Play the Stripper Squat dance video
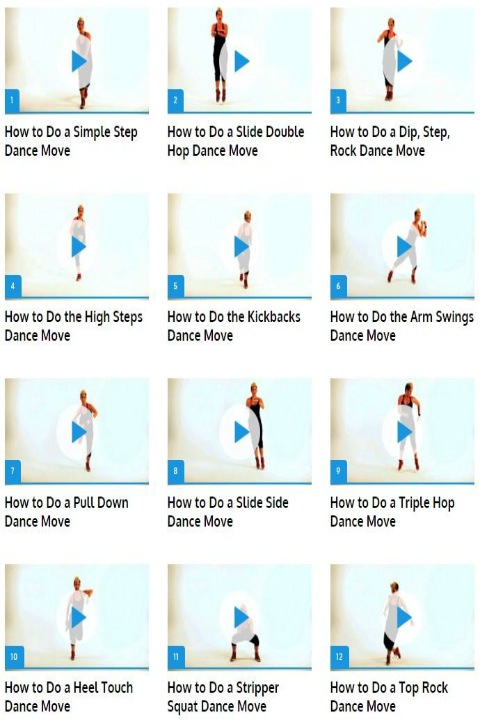This screenshot has width=480, height=720. pyautogui.click(x=240, y=618)
